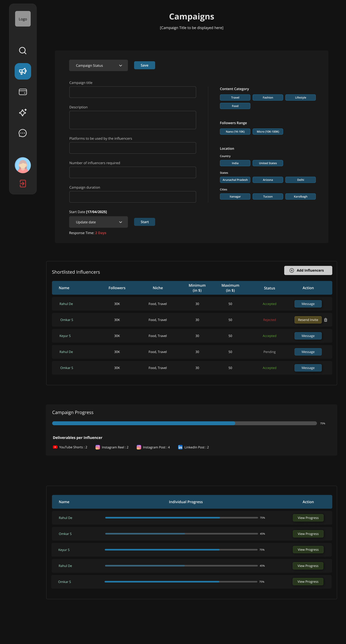
Task: Click Keyur S name in shortlisted table
Action: [x=65, y=336]
